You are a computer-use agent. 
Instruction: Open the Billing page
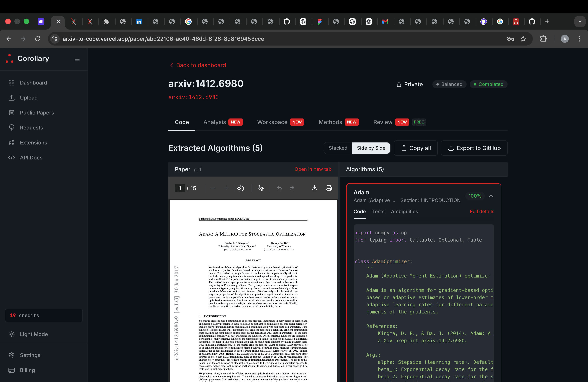coord(27,370)
